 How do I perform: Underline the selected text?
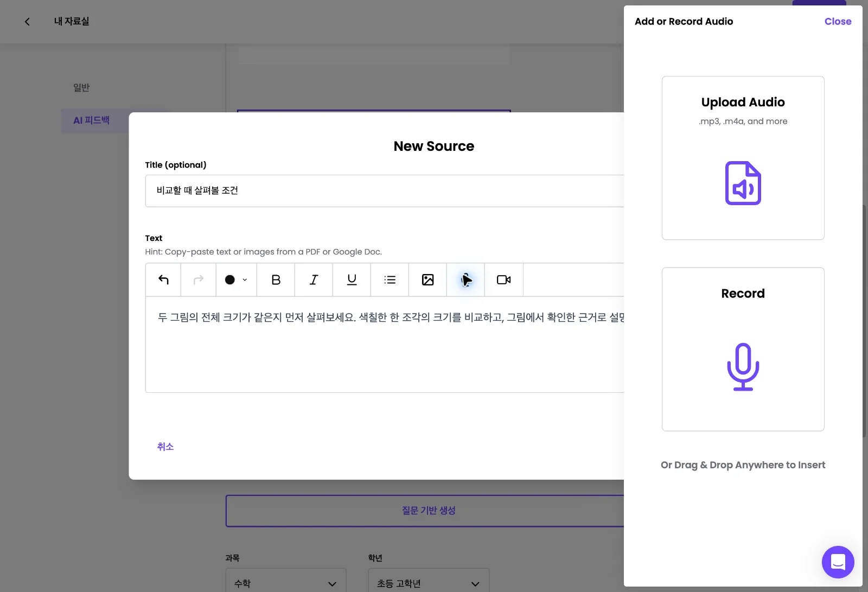(352, 280)
